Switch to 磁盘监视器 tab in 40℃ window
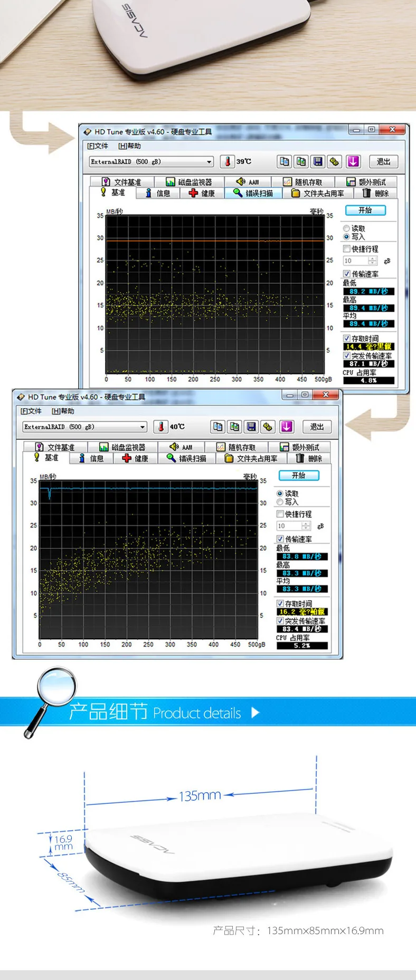Screen dimensions: 416x980 tap(122, 447)
